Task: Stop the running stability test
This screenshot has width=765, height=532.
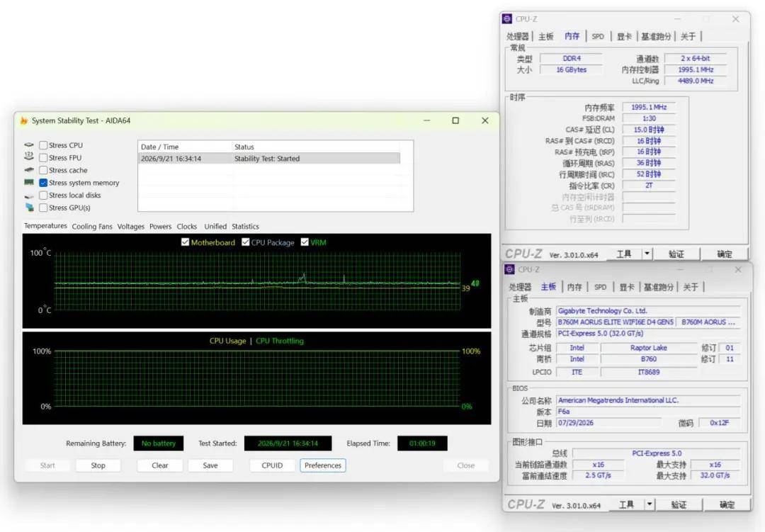Action: point(98,465)
